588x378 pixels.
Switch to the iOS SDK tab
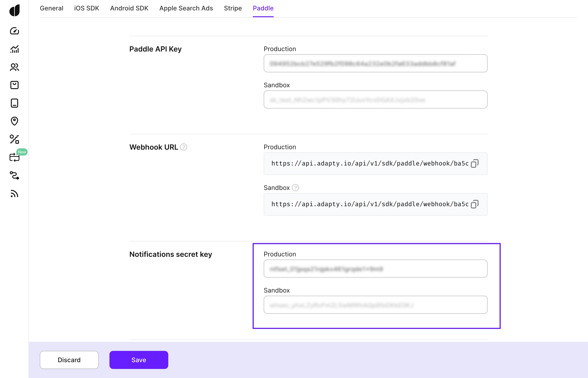[87, 8]
